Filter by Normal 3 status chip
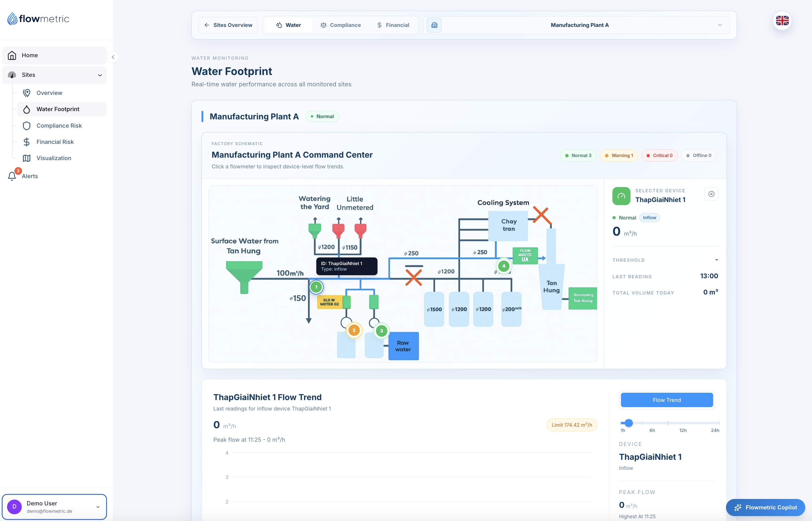The image size is (812, 521). click(x=578, y=156)
